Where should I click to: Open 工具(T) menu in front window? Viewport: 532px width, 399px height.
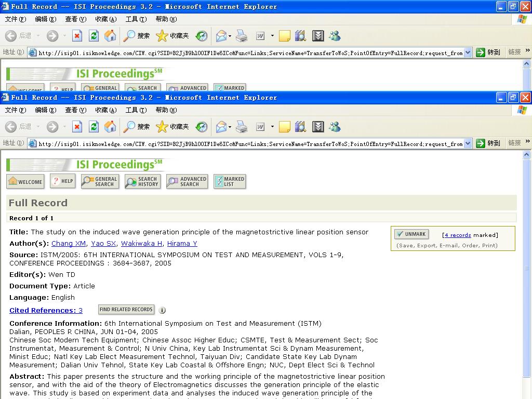click(x=136, y=110)
